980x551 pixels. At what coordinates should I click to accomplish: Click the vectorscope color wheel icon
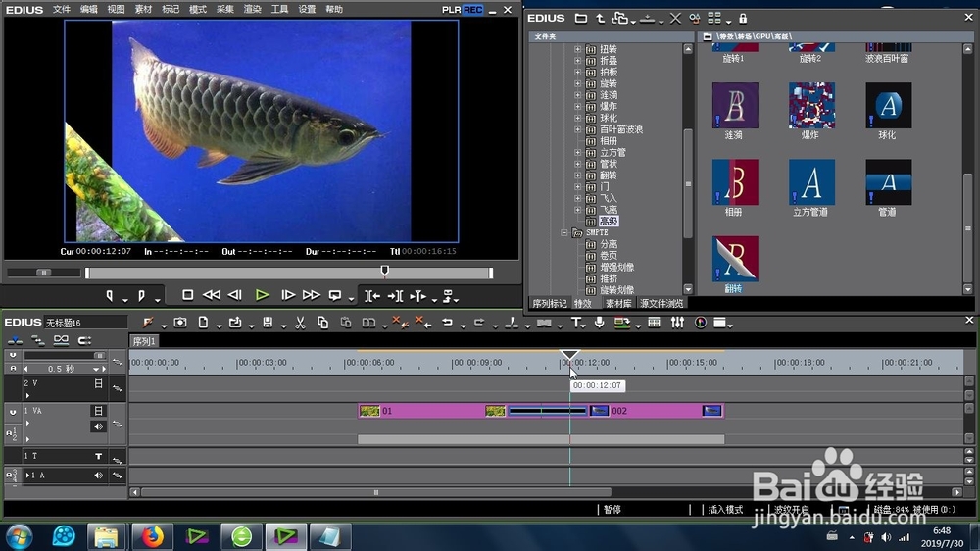tap(700, 323)
